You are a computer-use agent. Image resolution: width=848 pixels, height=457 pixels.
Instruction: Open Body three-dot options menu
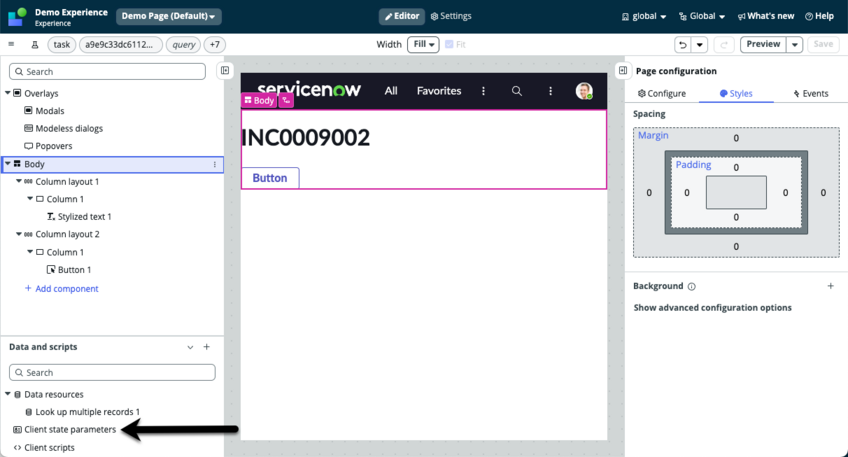(215, 164)
